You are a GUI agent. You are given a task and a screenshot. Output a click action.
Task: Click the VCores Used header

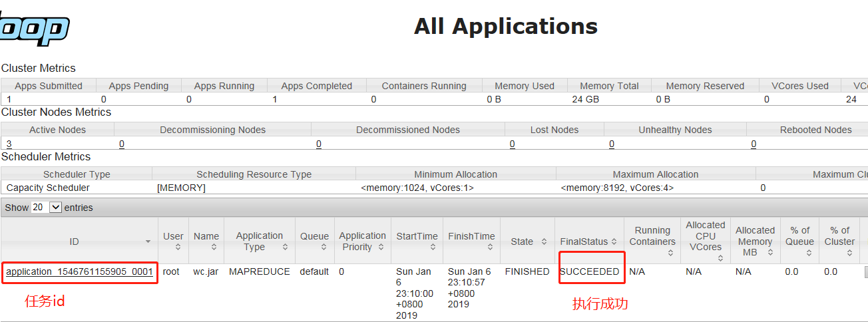[800, 86]
